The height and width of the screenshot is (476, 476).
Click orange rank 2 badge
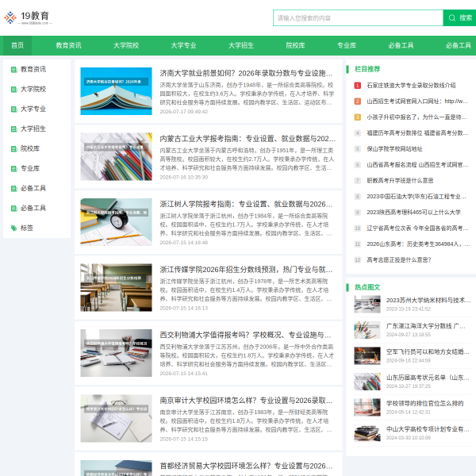358,101
